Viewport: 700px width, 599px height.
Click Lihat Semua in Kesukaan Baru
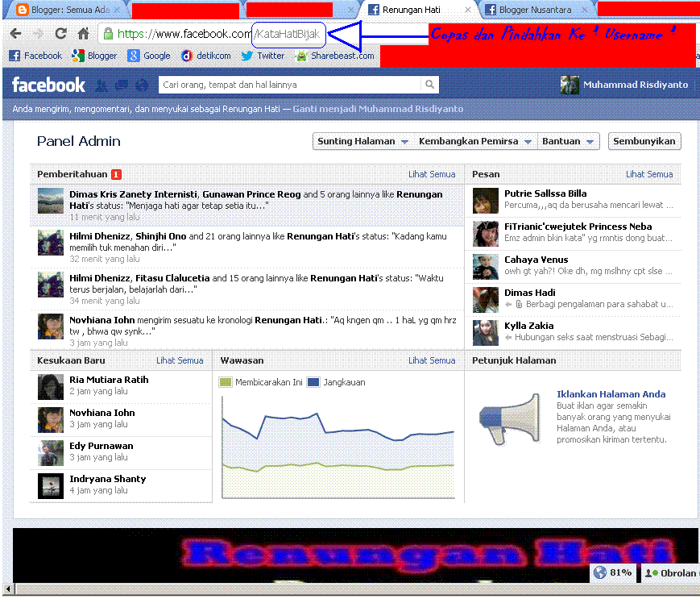point(180,361)
